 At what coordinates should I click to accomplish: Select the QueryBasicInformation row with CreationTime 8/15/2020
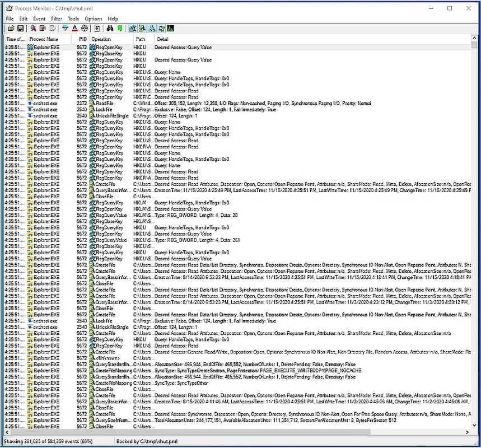(237, 402)
